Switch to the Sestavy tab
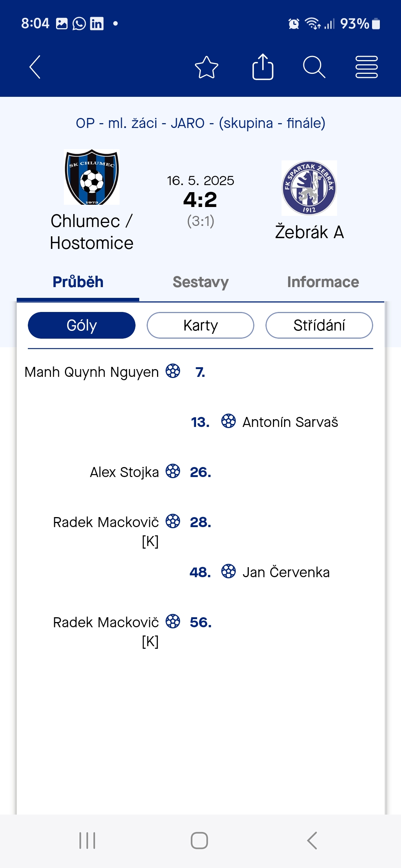401x868 pixels. pos(200,282)
